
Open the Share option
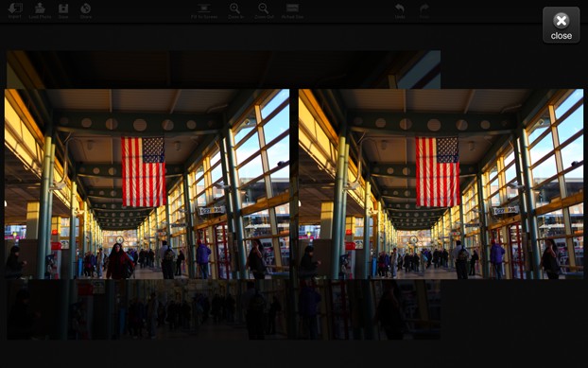click(85, 9)
